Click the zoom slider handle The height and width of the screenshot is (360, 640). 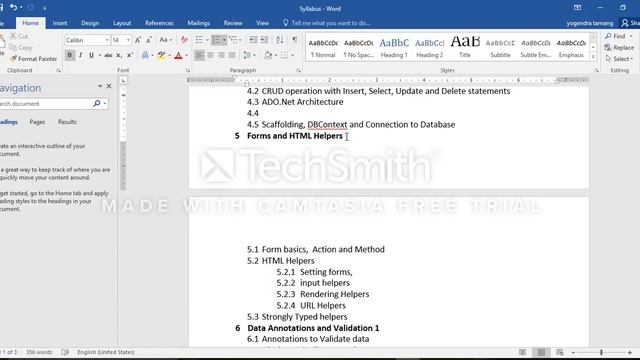[x=601, y=352]
